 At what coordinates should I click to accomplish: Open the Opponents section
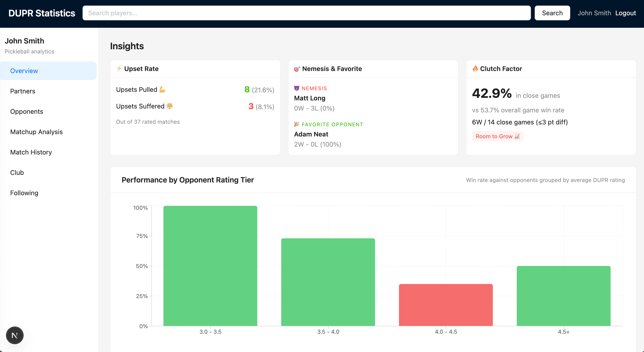pyautogui.click(x=27, y=111)
